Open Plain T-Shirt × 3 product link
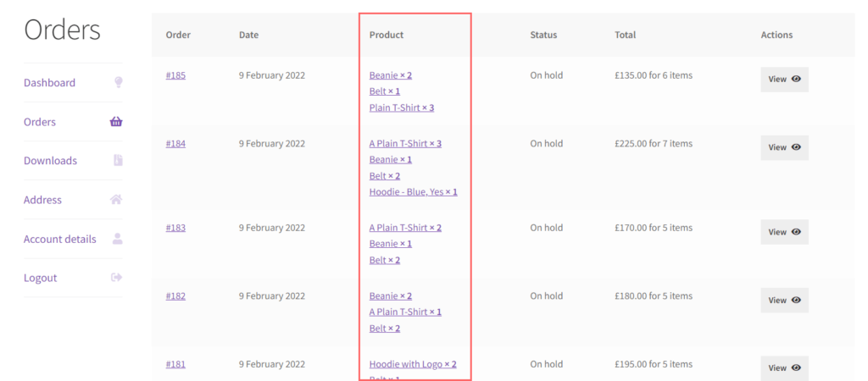Viewport: 868px width, 381px height. click(x=402, y=108)
